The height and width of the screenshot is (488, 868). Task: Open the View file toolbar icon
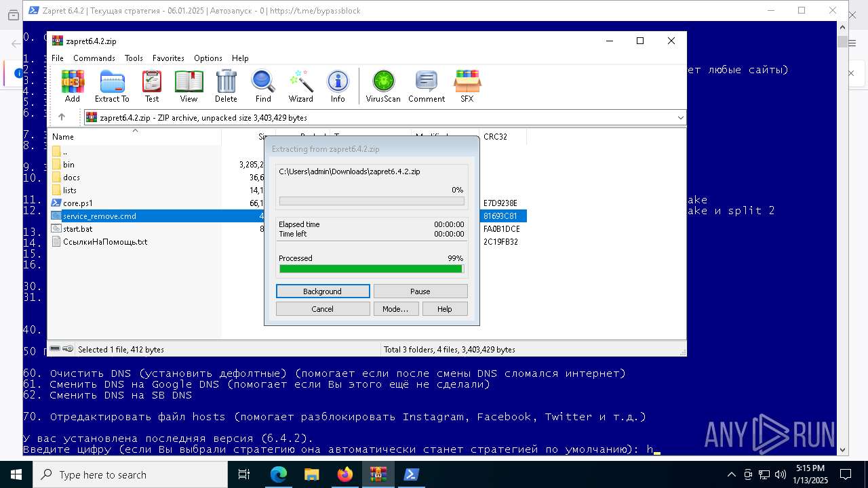[x=189, y=86]
